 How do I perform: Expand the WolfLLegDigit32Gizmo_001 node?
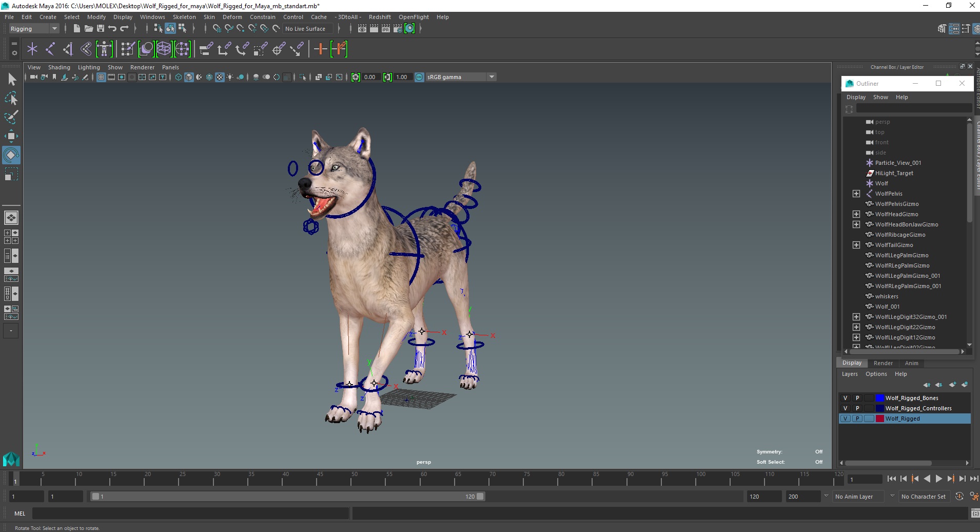(x=856, y=317)
